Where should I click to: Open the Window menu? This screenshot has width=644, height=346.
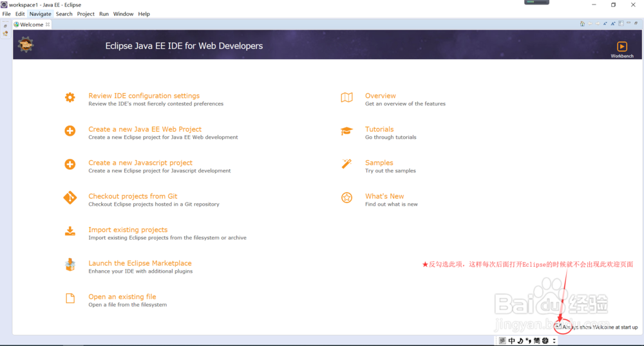pos(123,14)
